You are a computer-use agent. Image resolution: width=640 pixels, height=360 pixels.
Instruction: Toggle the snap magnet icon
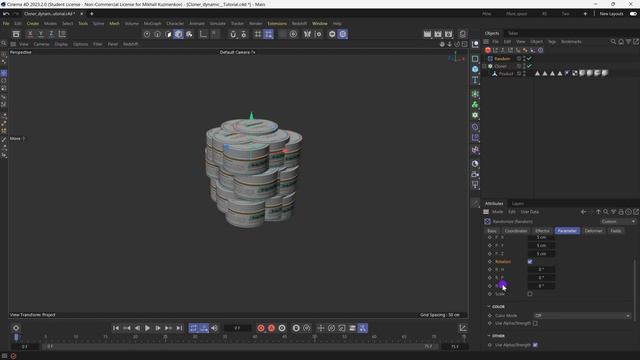pyautogui.click(x=233, y=34)
